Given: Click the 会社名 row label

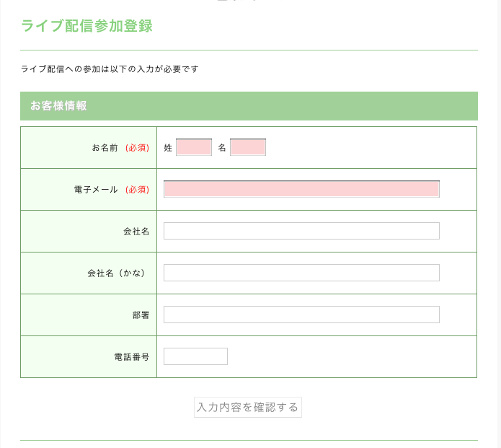Looking at the screenshot, I should [x=136, y=232].
